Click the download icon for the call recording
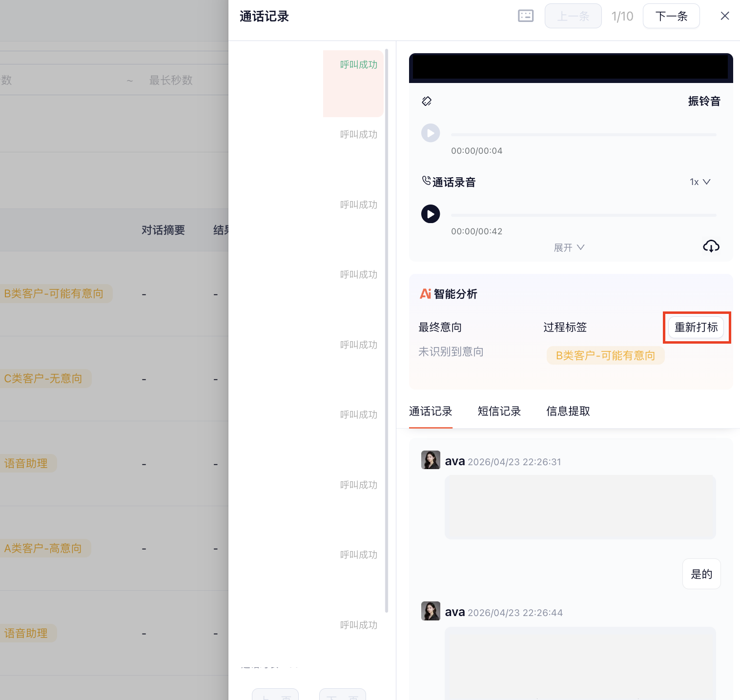This screenshot has width=740, height=700. (711, 246)
